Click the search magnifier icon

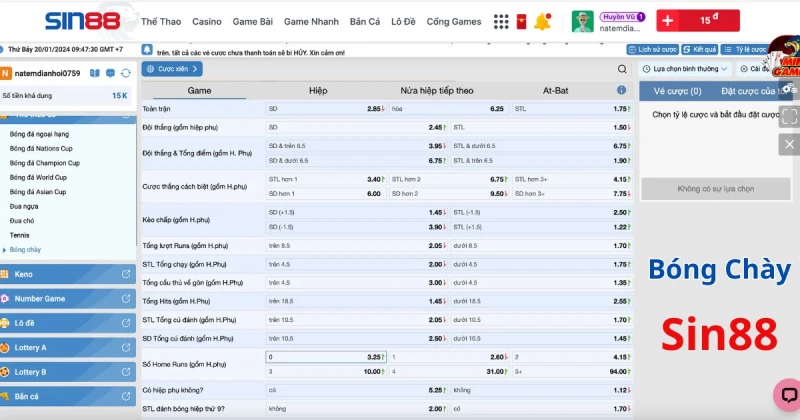(x=622, y=69)
